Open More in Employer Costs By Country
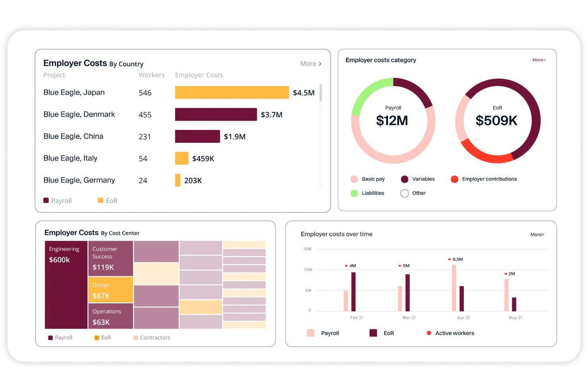Image resolution: width=588 pixels, height=392 pixels. 311,64
